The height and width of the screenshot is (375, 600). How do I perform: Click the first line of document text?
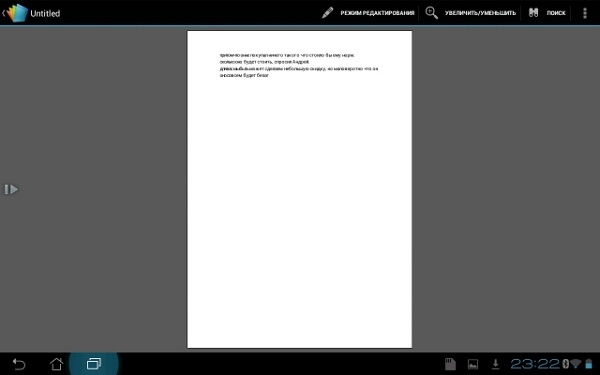coord(287,55)
